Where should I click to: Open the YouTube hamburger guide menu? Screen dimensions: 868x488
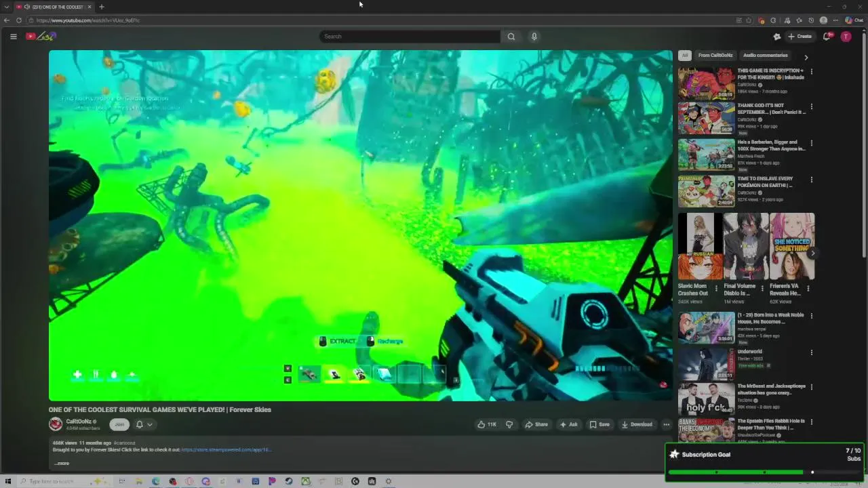tap(13, 37)
